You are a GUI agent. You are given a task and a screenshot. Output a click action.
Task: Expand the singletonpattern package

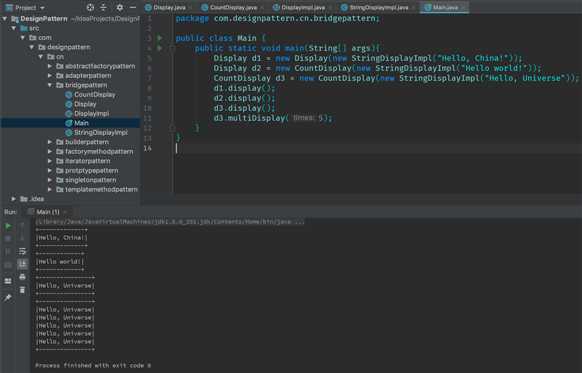(x=50, y=180)
